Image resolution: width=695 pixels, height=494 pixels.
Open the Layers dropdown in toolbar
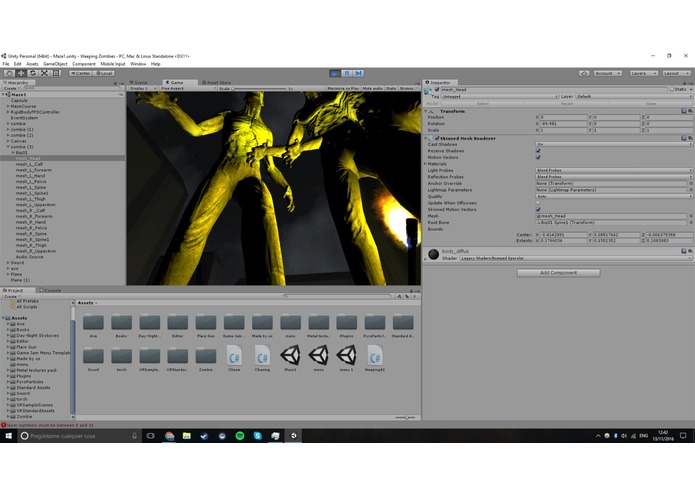coord(643,73)
